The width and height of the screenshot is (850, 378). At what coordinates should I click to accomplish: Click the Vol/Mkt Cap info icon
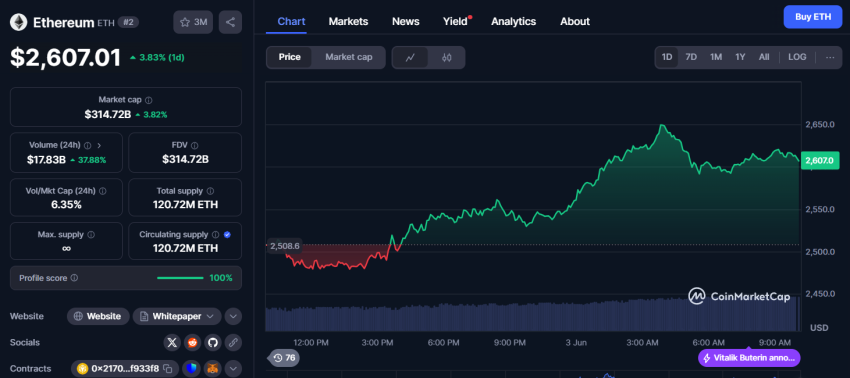coord(103,191)
